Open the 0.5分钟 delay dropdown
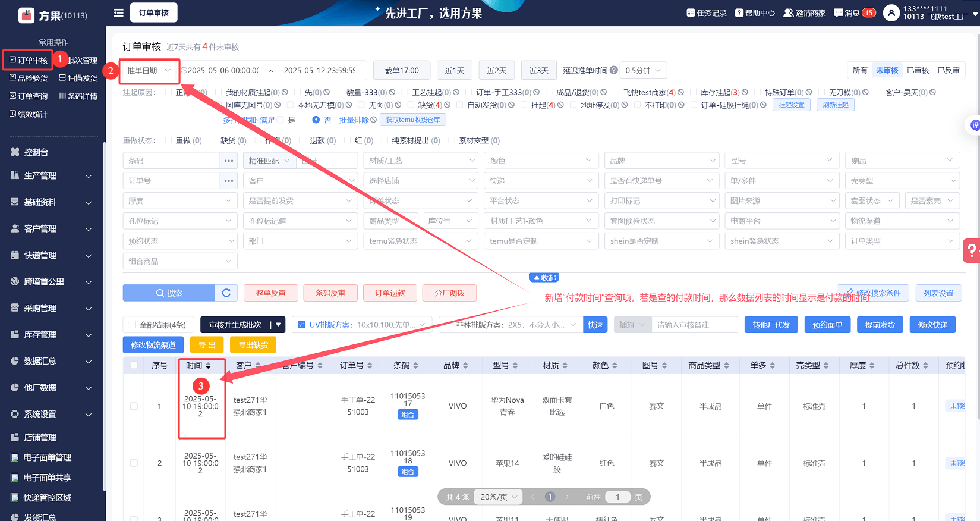The width and height of the screenshot is (980, 521). click(x=643, y=70)
